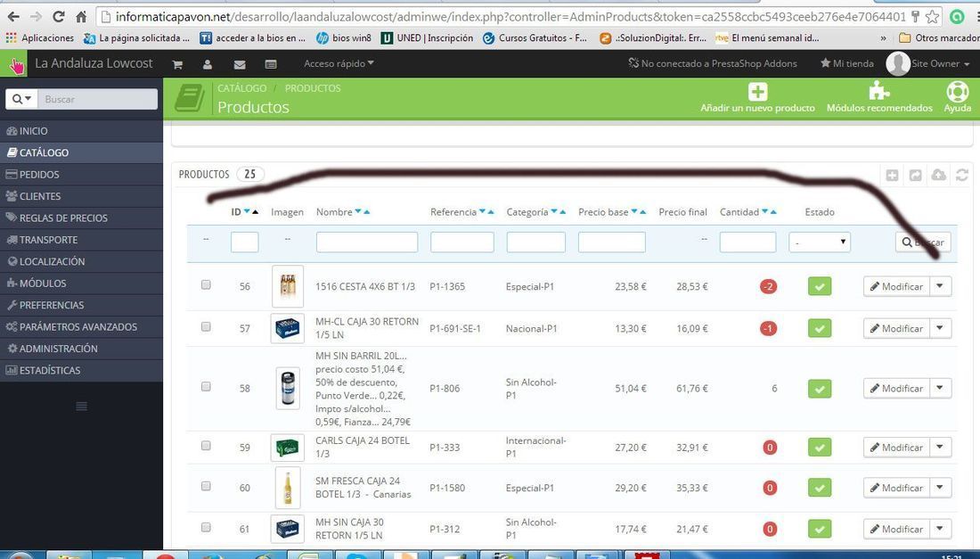This screenshot has width=980, height=559.
Task: Click Modificar button for product 56
Action: [x=896, y=286]
